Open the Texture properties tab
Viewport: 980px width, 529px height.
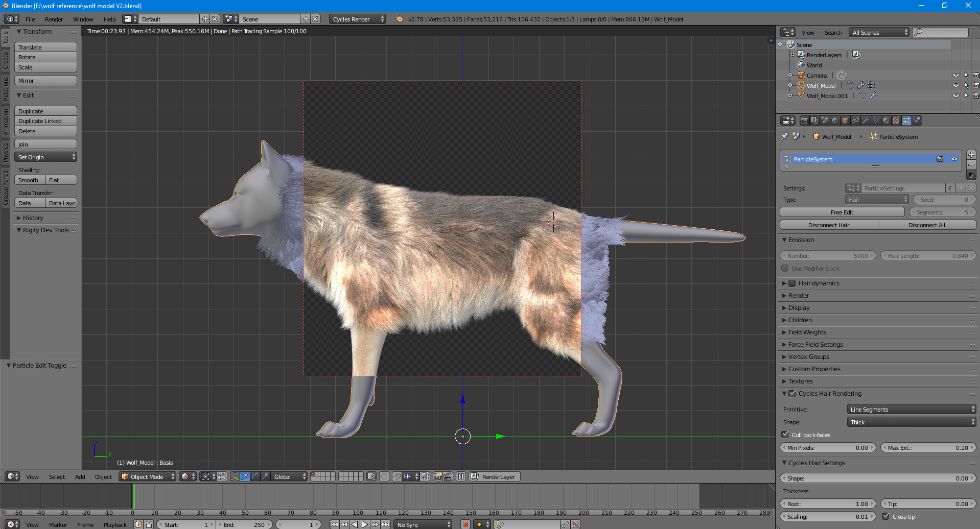(x=896, y=121)
